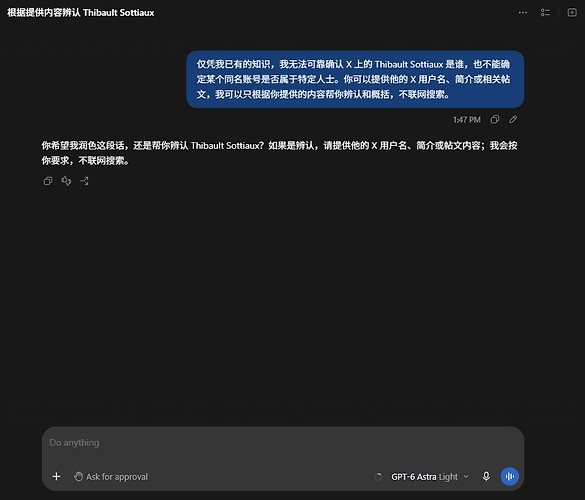The height and width of the screenshot is (500, 585).
Task: Click the 1:47 PM timestamp
Action: [x=467, y=120]
